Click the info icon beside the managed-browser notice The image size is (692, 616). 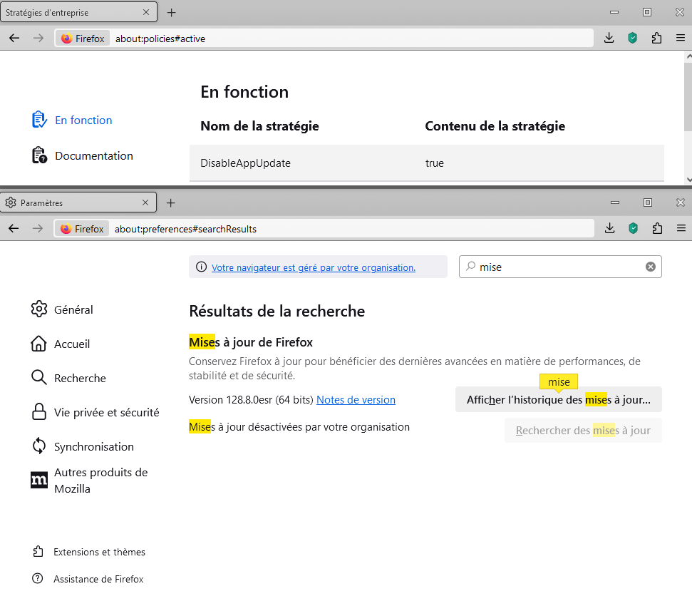(201, 267)
